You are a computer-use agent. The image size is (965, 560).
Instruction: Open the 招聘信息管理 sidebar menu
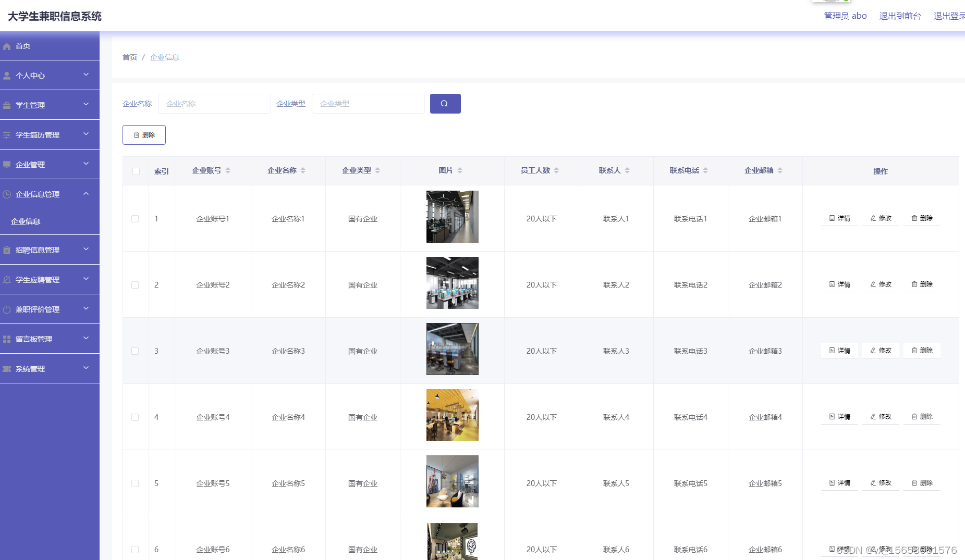pos(50,250)
